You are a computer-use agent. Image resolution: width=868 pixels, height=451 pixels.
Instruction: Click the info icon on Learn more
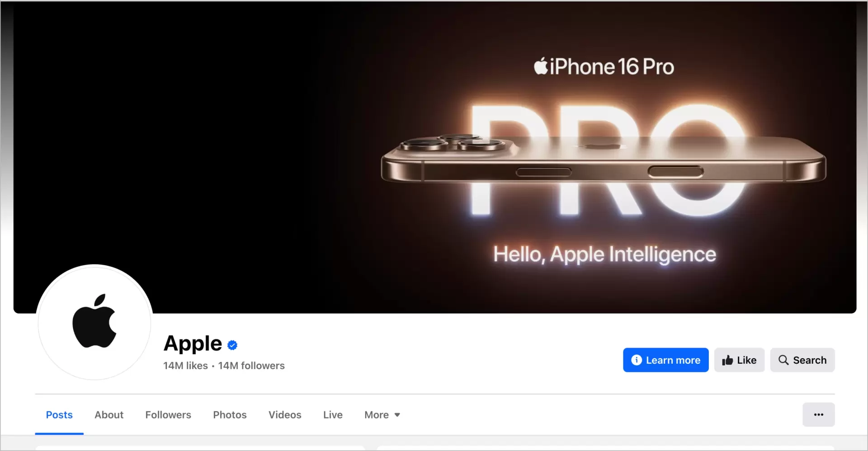tap(636, 360)
